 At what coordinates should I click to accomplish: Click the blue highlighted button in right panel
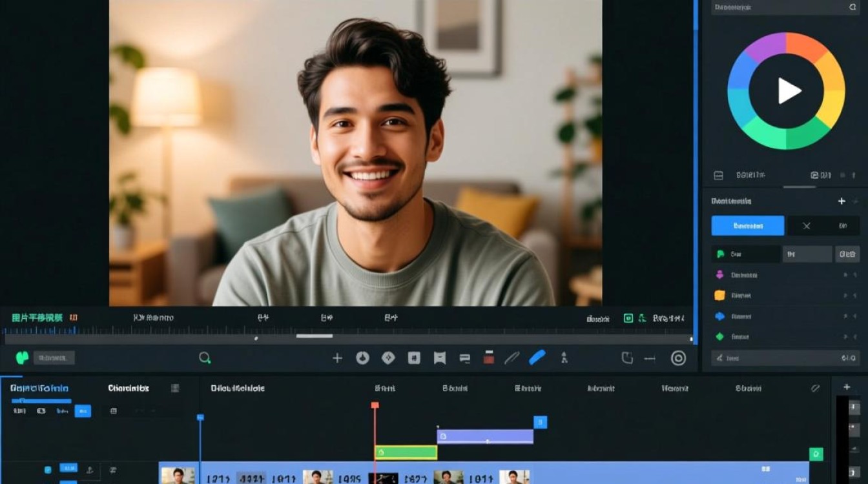pyautogui.click(x=748, y=226)
